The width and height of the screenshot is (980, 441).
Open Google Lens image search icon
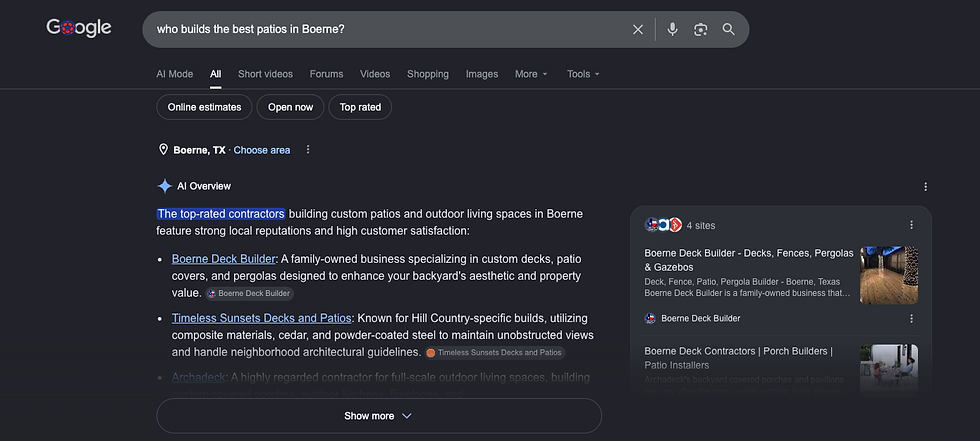[701, 29]
